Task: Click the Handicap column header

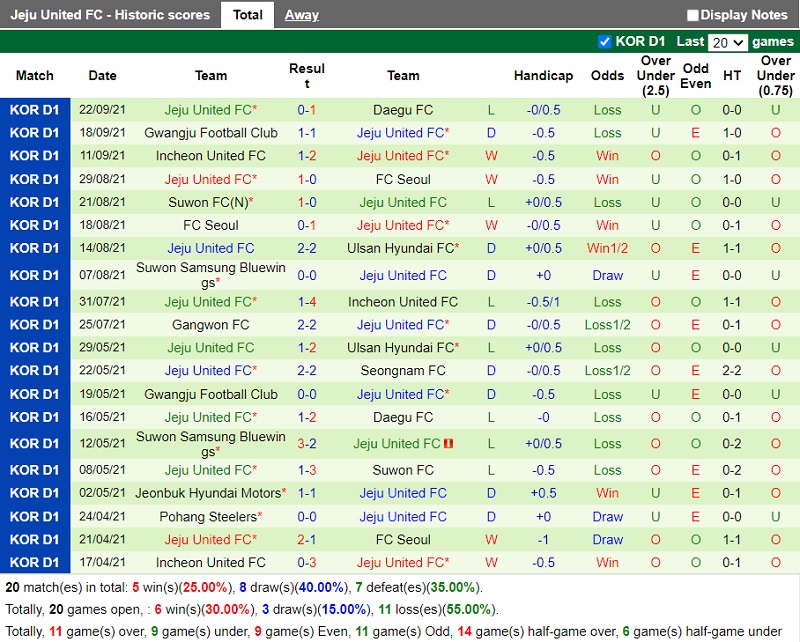Action: (543, 75)
